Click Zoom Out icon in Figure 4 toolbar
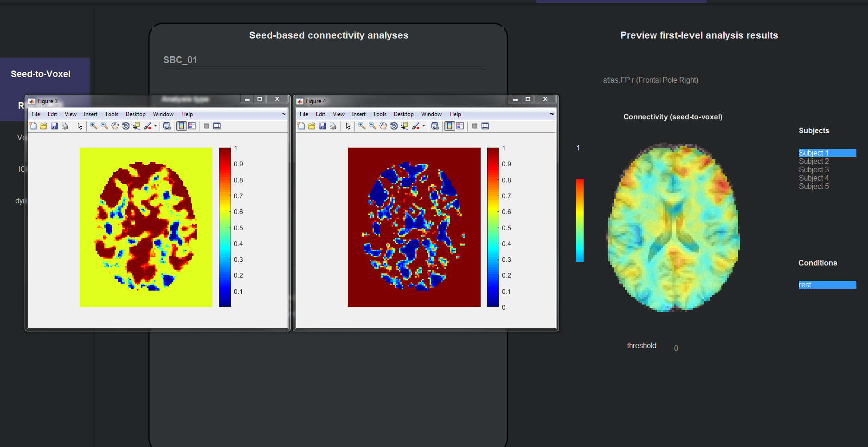868x447 pixels. (373, 126)
